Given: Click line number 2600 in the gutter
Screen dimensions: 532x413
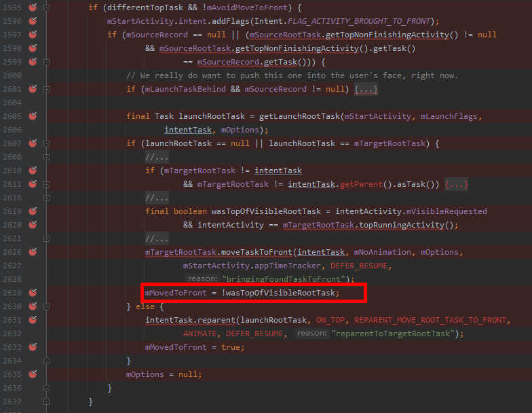Looking at the screenshot, I should coord(12,75).
